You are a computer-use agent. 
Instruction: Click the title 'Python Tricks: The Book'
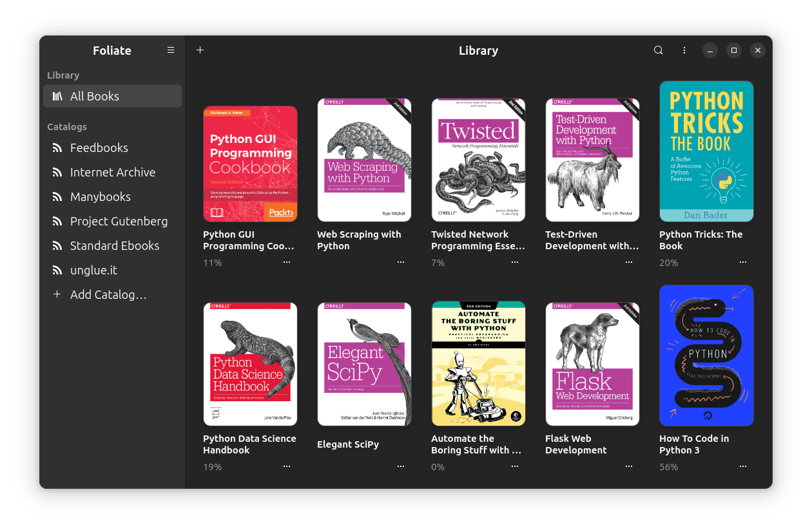[x=701, y=240]
